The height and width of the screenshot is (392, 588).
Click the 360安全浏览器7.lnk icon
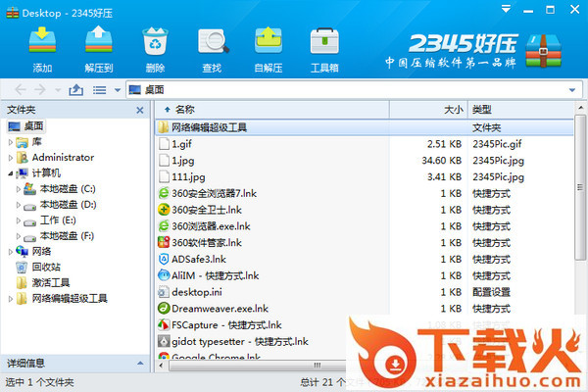(x=164, y=194)
